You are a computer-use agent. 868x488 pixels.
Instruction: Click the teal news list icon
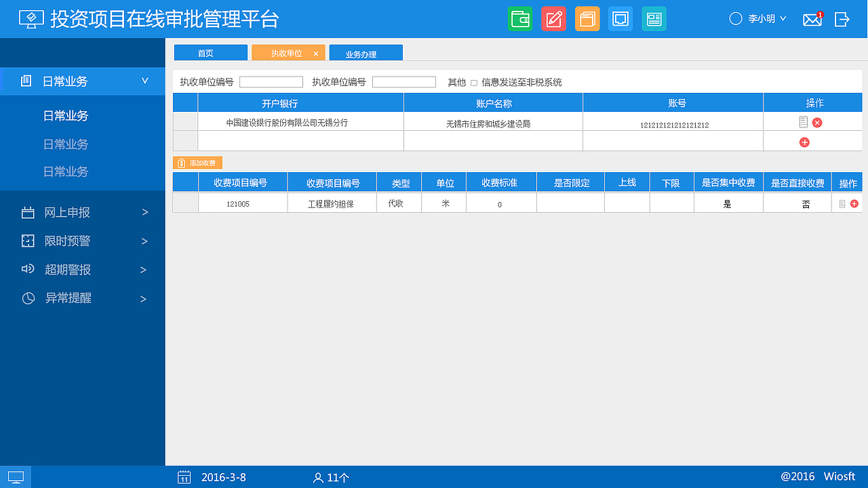[x=654, y=19]
